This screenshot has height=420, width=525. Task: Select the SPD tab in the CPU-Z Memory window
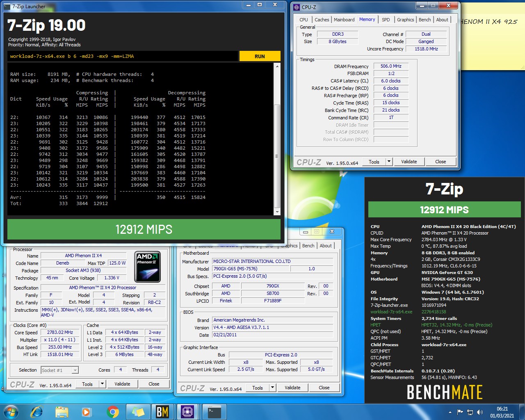[386, 20]
